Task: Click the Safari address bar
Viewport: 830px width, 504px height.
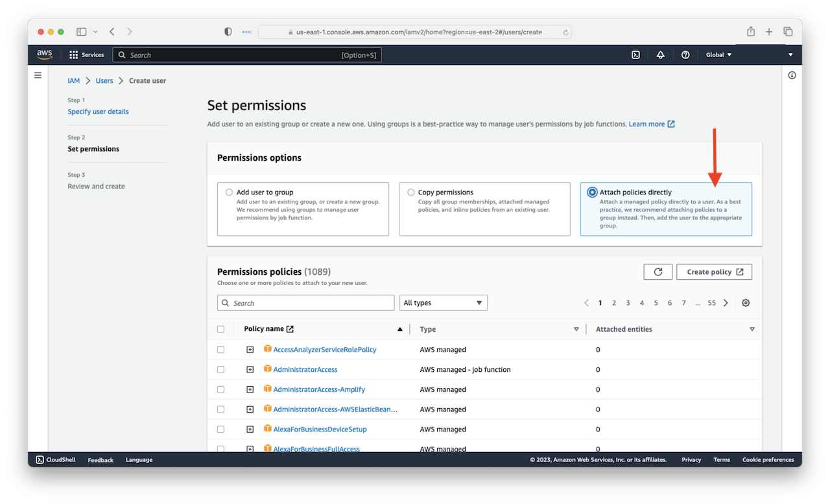Action: (x=415, y=32)
